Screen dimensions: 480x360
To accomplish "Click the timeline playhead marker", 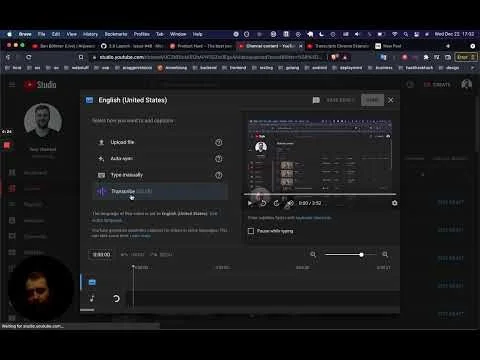I will (x=133, y=267).
